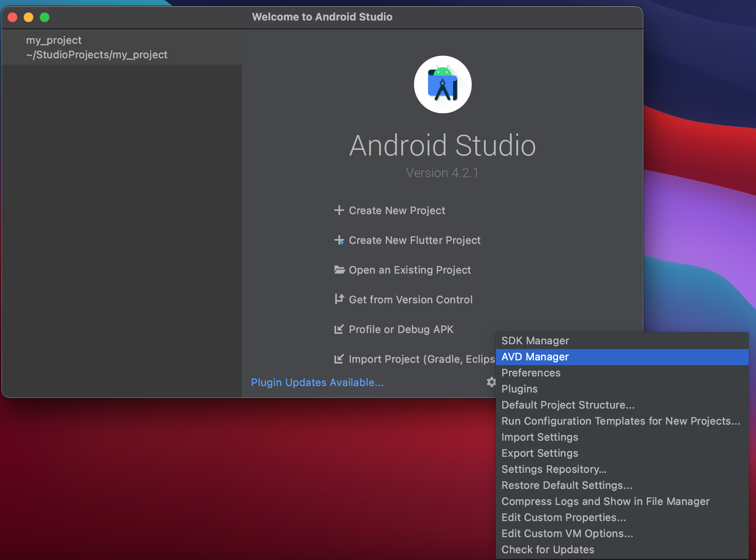This screenshot has width=756, height=560.
Task: Open the Plugin Updates Available link
Action: pos(317,382)
